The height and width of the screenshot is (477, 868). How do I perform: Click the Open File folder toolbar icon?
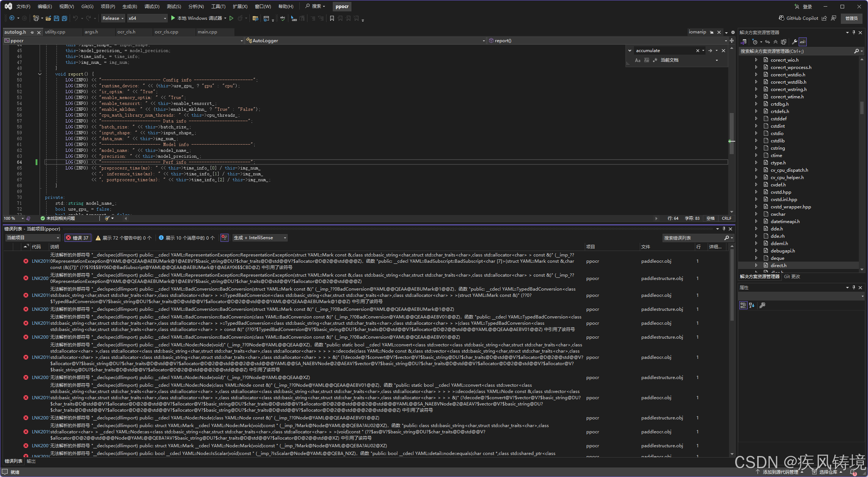[x=48, y=18]
